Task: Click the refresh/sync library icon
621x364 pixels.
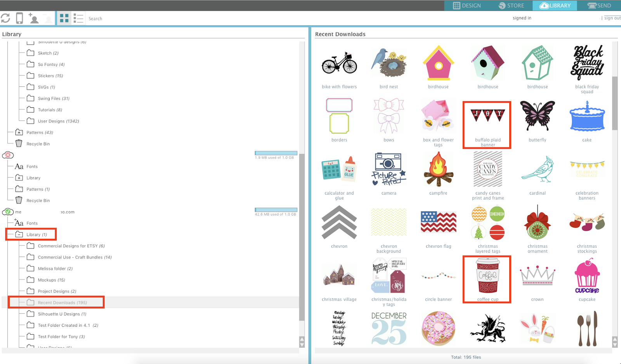Action: pos(5,18)
